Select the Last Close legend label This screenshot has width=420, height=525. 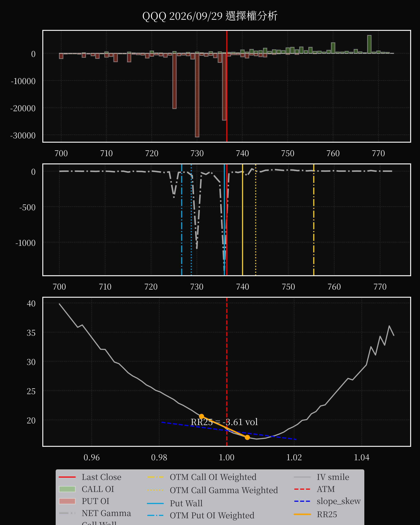click(x=101, y=477)
